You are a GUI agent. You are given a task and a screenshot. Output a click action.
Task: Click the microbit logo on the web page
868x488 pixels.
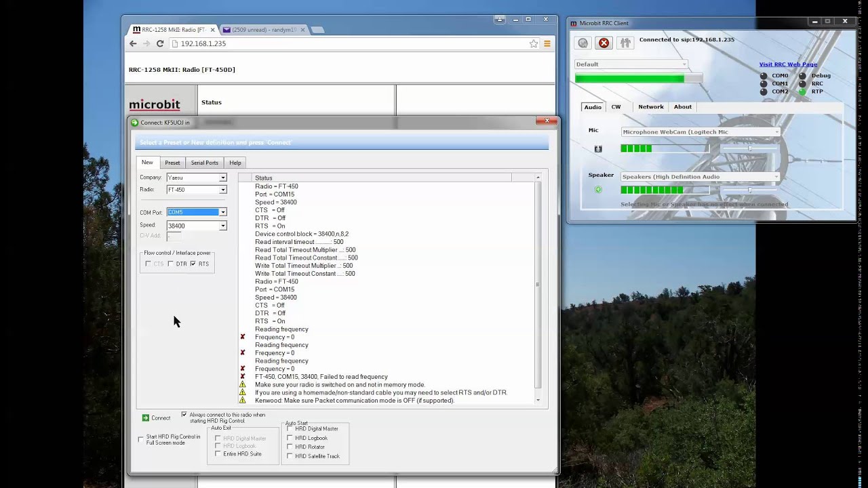[155, 105]
